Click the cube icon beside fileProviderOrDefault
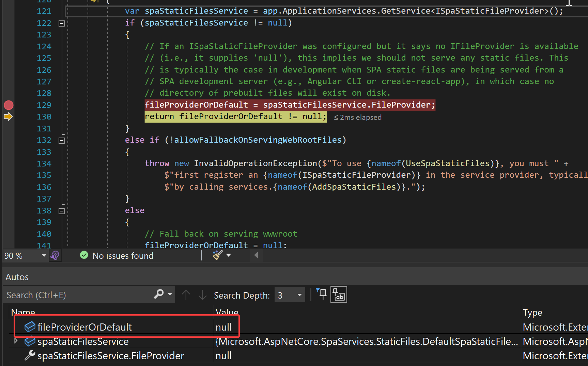588x366 pixels. [30, 327]
